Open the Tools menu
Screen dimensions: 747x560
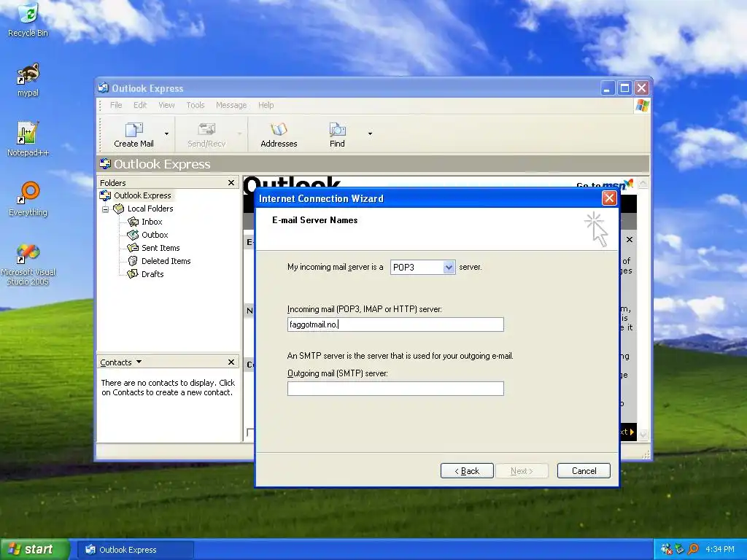click(196, 105)
